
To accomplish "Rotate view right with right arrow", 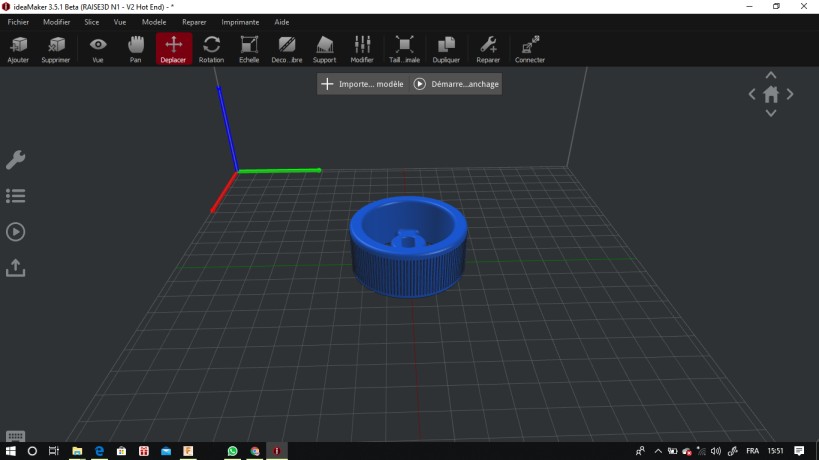I will click(x=790, y=95).
